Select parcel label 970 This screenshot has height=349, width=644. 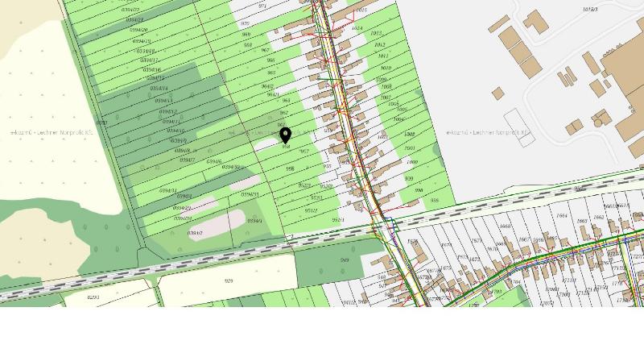pyautogui.click(x=245, y=24)
